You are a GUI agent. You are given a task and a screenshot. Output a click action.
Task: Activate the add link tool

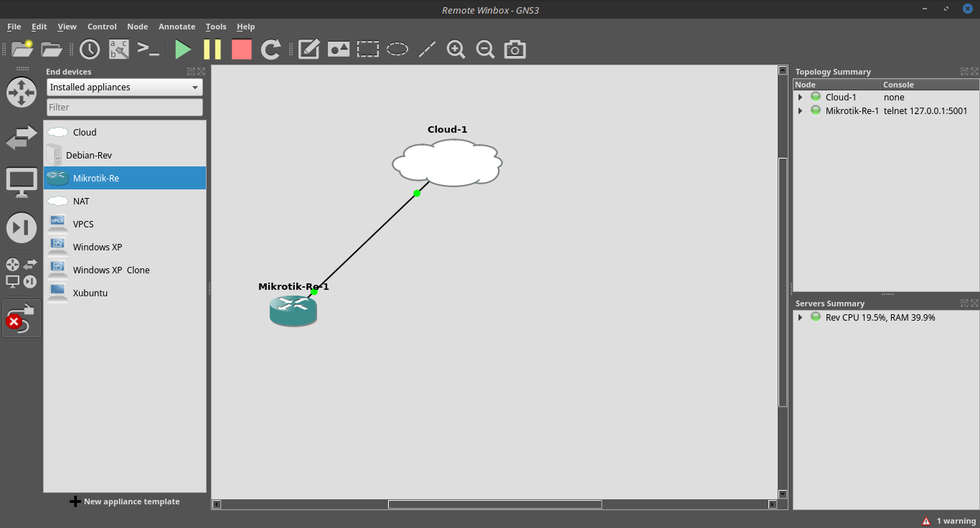click(x=21, y=318)
